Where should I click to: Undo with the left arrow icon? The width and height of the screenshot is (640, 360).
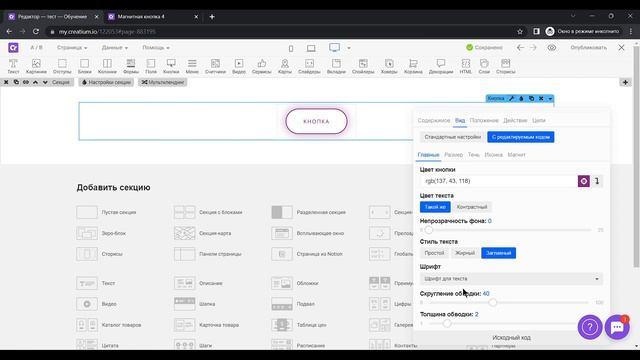[x=520, y=48]
